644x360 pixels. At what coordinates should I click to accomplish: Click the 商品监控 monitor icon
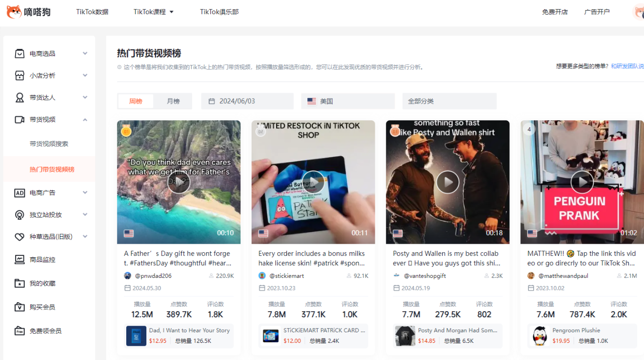(x=20, y=260)
